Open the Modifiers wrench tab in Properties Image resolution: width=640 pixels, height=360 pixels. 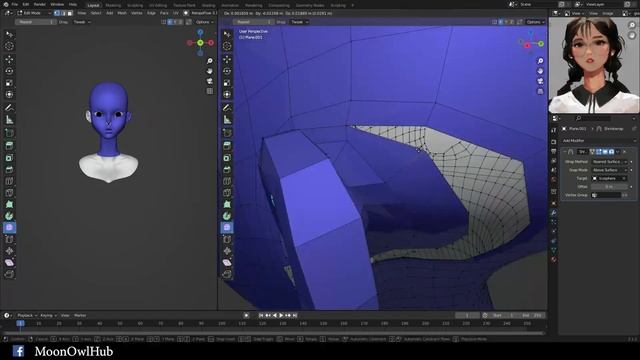click(x=553, y=213)
